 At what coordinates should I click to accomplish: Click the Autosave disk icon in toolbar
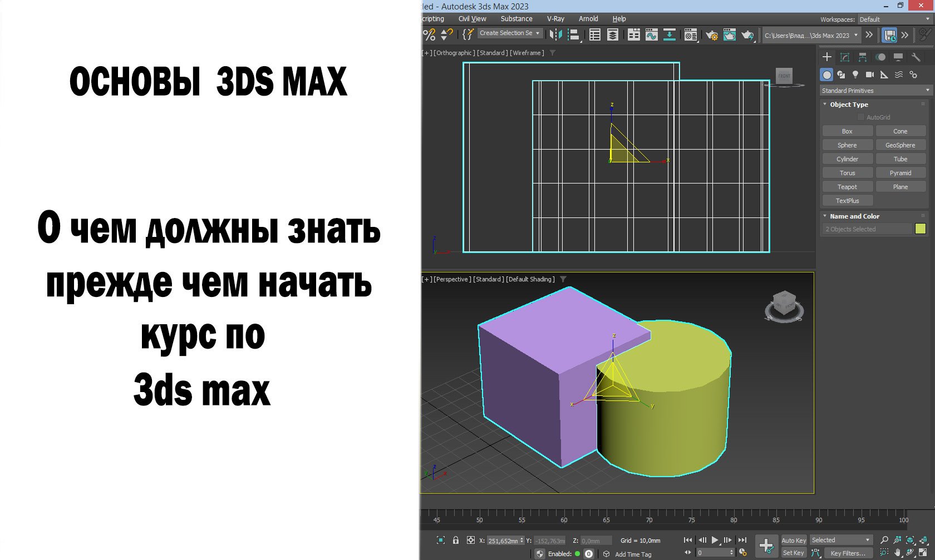click(x=890, y=36)
